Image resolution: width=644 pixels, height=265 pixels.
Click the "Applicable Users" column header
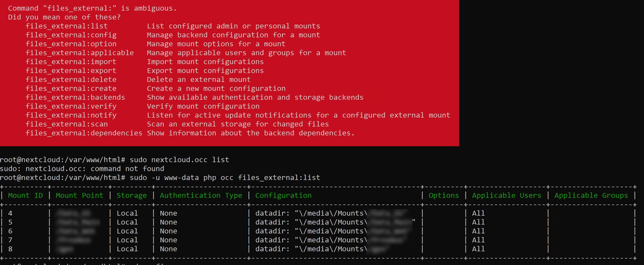point(506,195)
